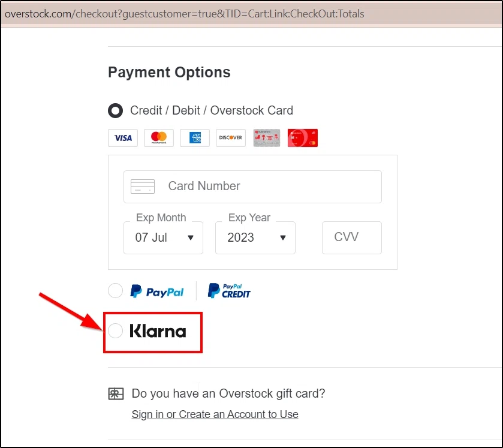
Task: Open the Exp Year dropdown
Action: click(255, 237)
